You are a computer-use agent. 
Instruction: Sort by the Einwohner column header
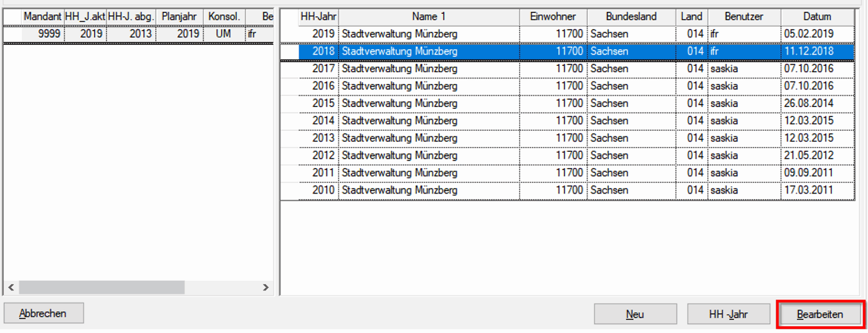(553, 17)
